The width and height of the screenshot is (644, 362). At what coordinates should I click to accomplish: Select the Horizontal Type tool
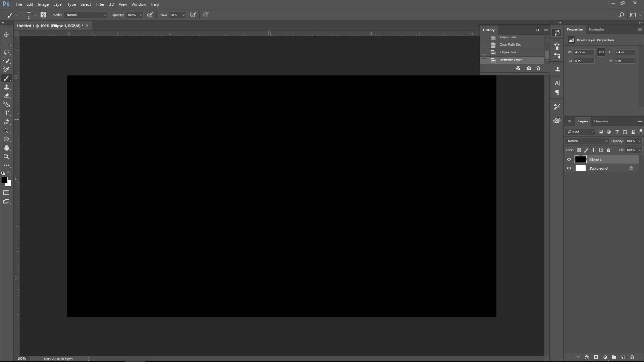6,113
